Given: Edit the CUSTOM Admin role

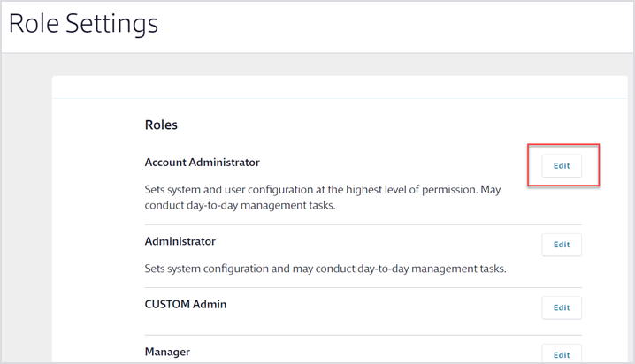Looking at the screenshot, I should click(x=562, y=307).
